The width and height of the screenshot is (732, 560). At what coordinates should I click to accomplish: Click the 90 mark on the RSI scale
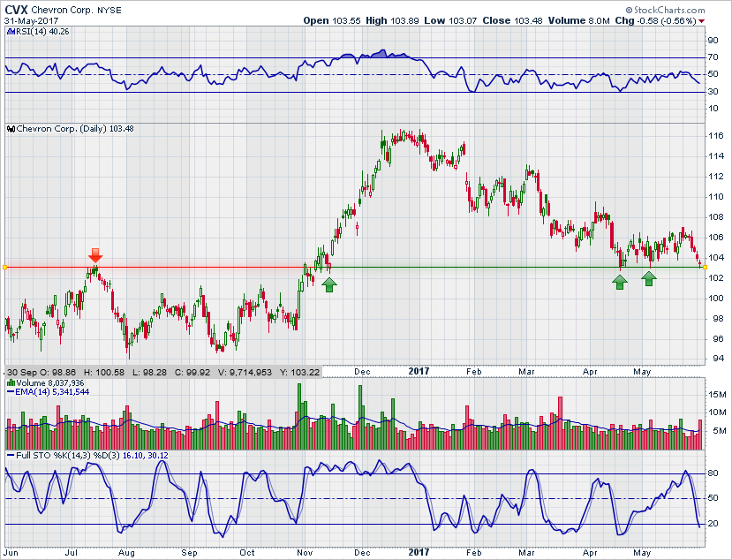click(713, 41)
